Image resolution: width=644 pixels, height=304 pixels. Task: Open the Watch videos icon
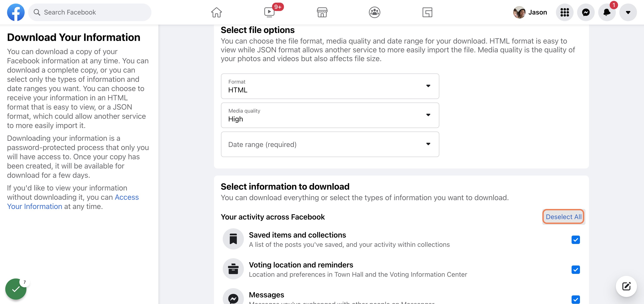(269, 12)
